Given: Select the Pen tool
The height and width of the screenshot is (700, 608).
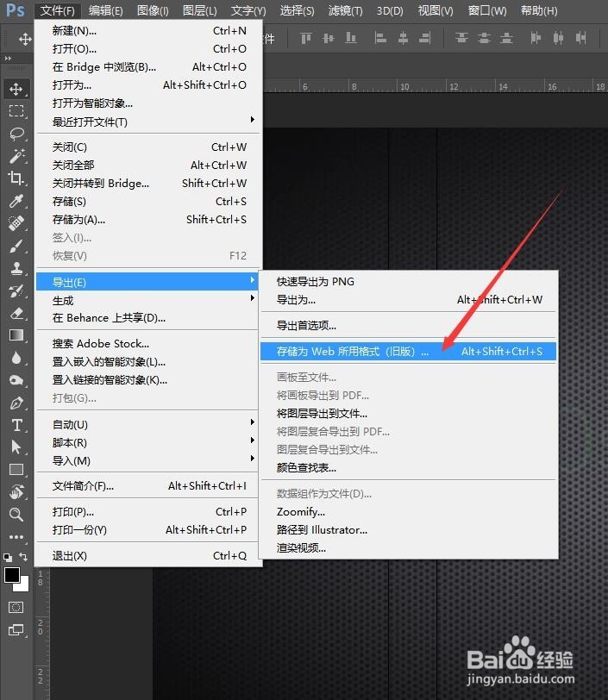Looking at the screenshot, I should (16, 403).
